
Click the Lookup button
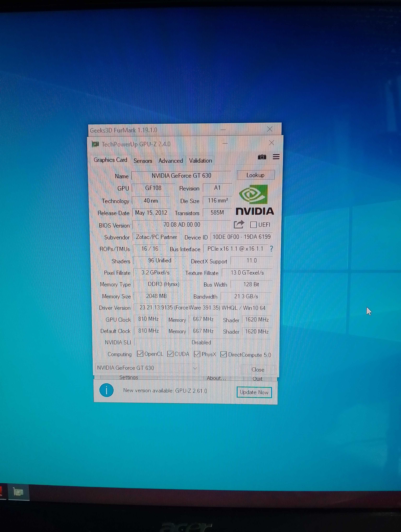pos(256,175)
